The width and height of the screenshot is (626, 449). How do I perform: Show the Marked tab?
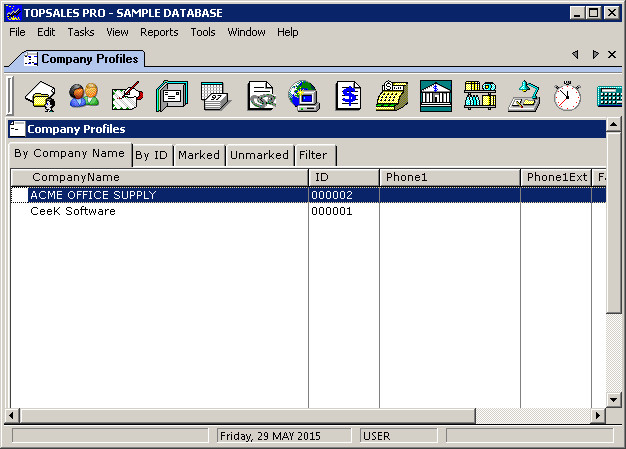click(199, 155)
